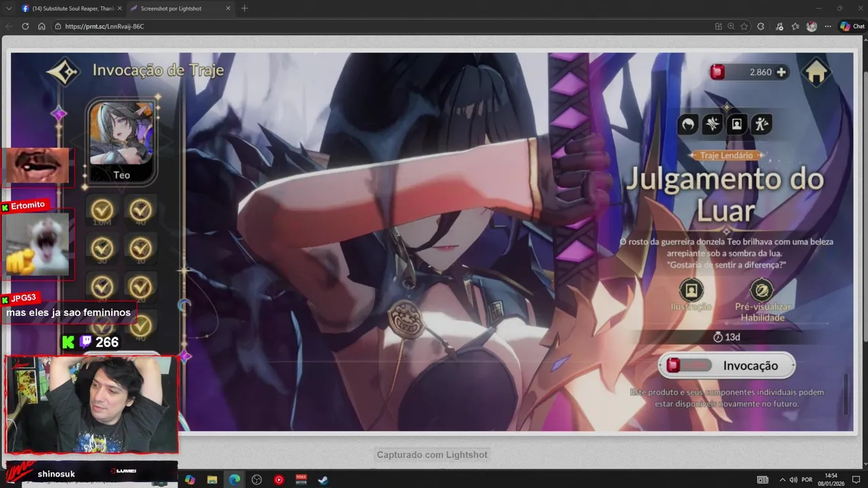868x488 pixels.
Task: Add gems with the plus beside 2.860
Action: (x=781, y=72)
